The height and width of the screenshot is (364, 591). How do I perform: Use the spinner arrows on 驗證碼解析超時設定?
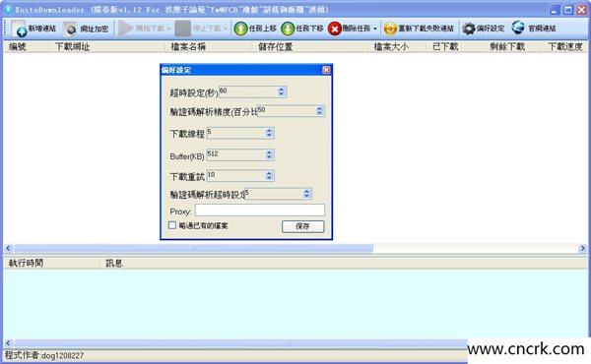click(306, 194)
